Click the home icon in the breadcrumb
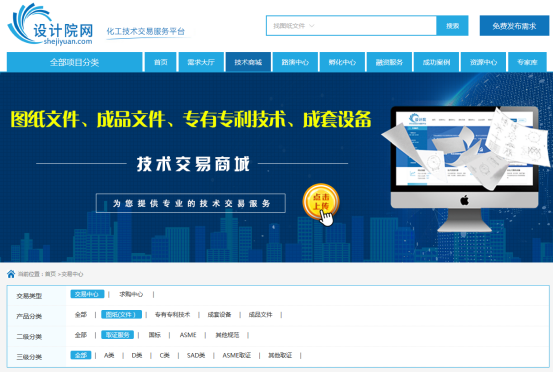553x372 pixels. coord(11,274)
